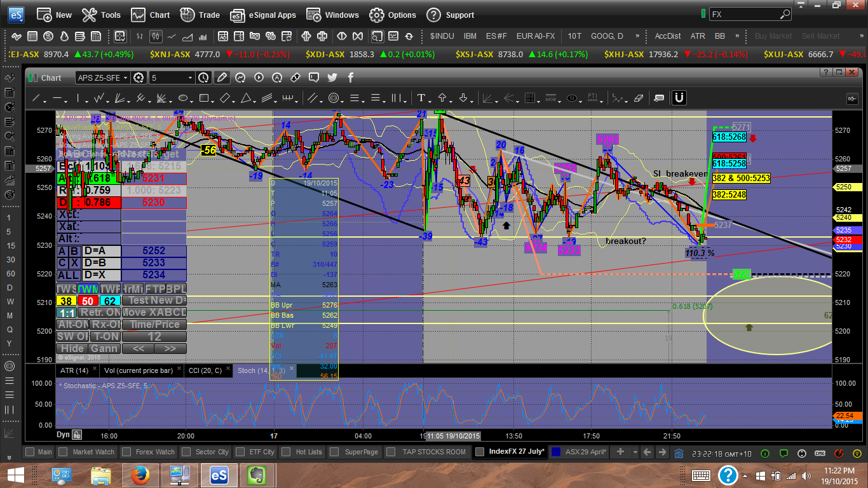
Task: Click the Time/Price button on chart panel
Action: 154,325
